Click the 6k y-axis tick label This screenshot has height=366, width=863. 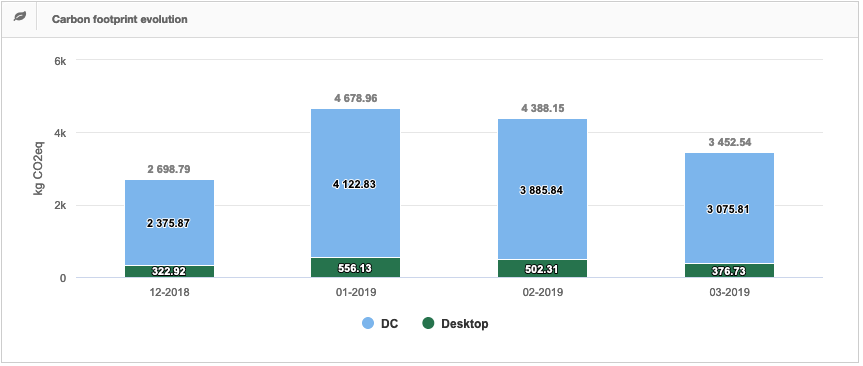[x=60, y=61]
